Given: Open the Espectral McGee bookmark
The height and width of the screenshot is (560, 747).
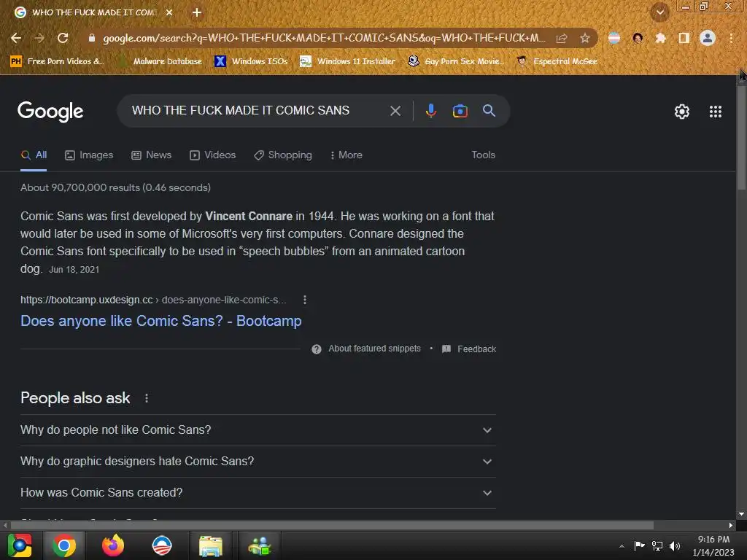Looking at the screenshot, I should click(x=557, y=61).
